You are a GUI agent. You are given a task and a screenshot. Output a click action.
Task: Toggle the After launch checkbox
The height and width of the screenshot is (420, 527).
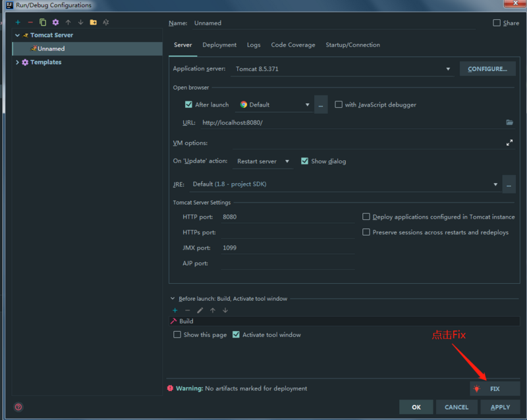click(x=188, y=105)
